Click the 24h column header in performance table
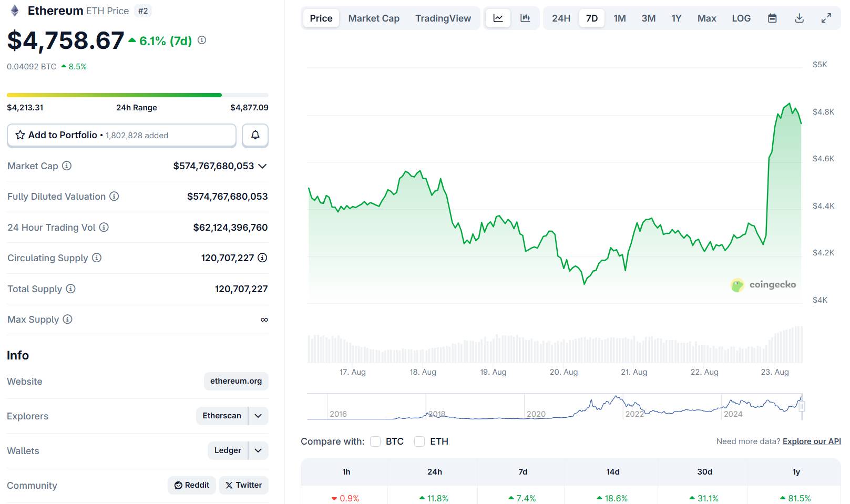Viewport: 850px width, 504px height. click(435, 472)
